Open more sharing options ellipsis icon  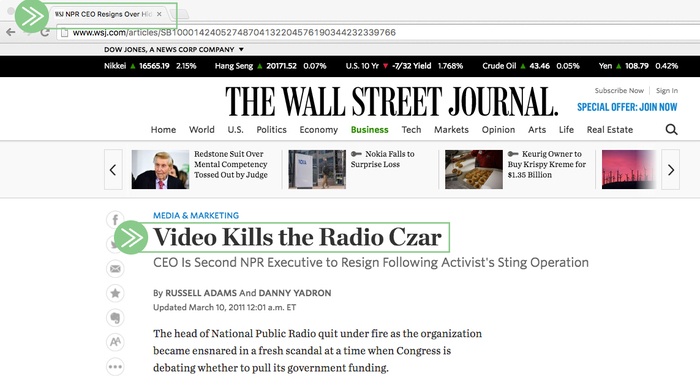click(x=115, y=367)
